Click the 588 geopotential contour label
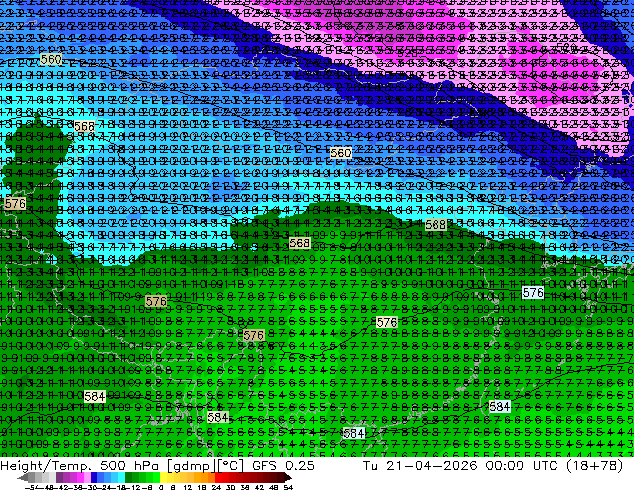The width and height of the screenshot is (634, 490). coord(436,225)
